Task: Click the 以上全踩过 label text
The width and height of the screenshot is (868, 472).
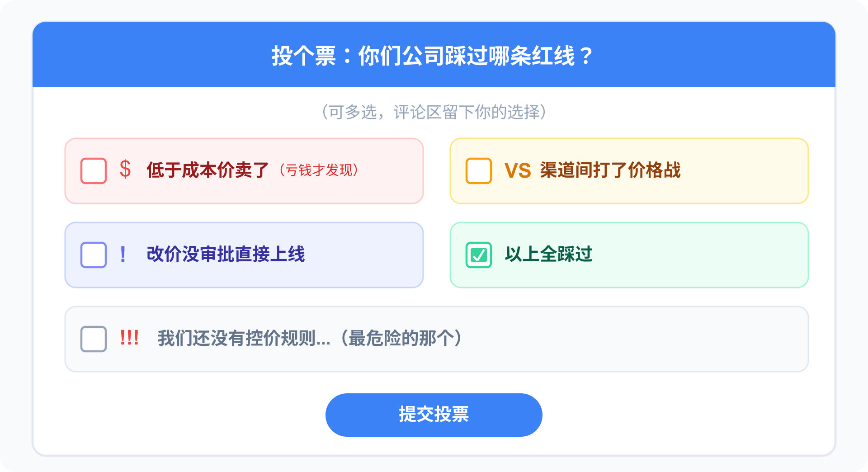Action: pyautogui.click(x=548, y=255)
